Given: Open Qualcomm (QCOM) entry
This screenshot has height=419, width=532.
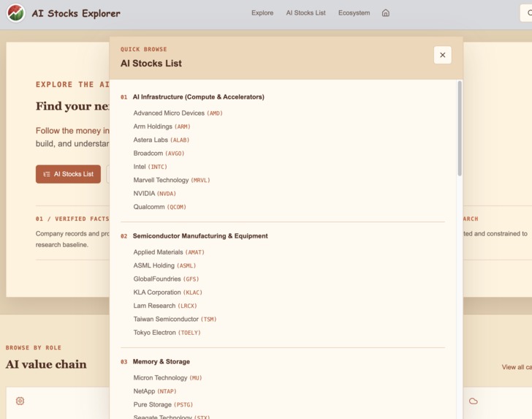Looking at the screenshot, I should tap(159, 207).
